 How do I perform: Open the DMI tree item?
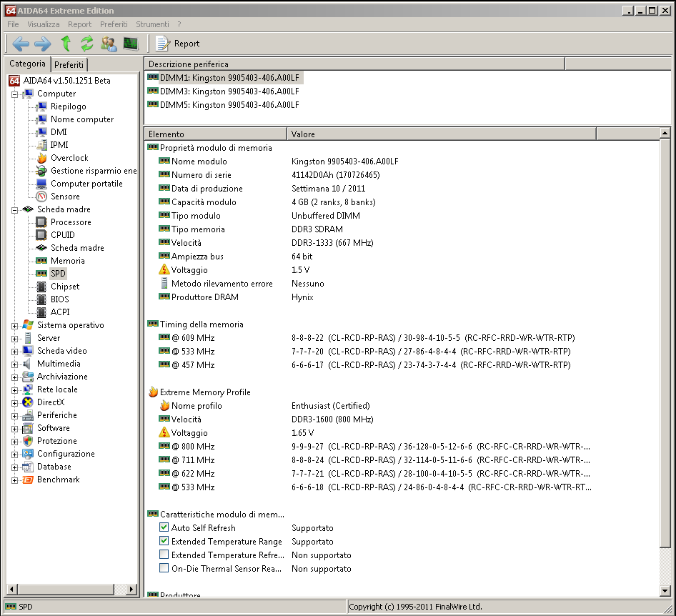59,132
